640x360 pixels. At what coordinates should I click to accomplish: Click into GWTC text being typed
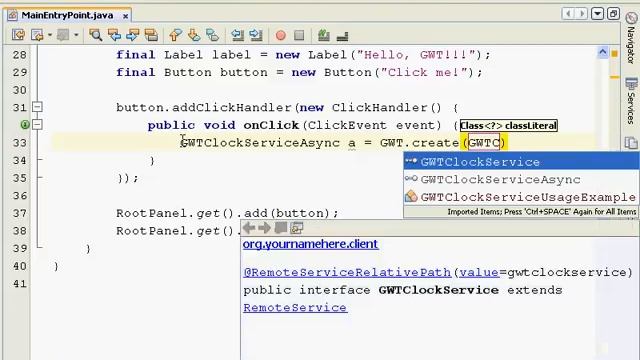(484, 143)
